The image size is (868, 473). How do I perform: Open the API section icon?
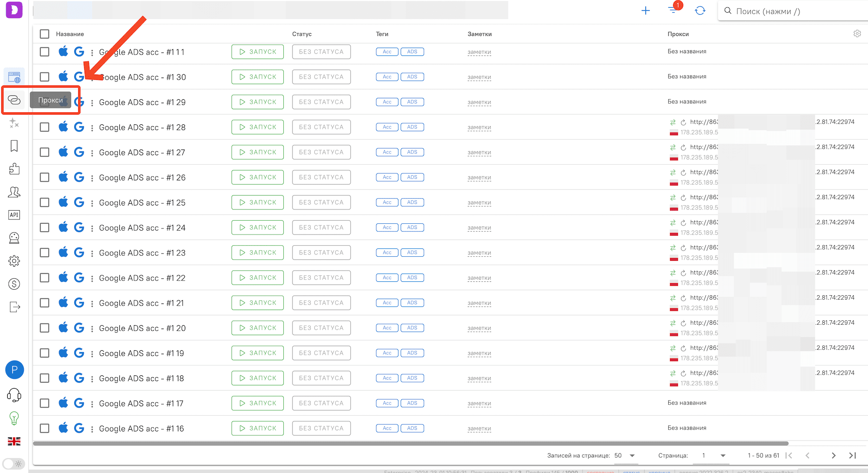pos(14,215)
